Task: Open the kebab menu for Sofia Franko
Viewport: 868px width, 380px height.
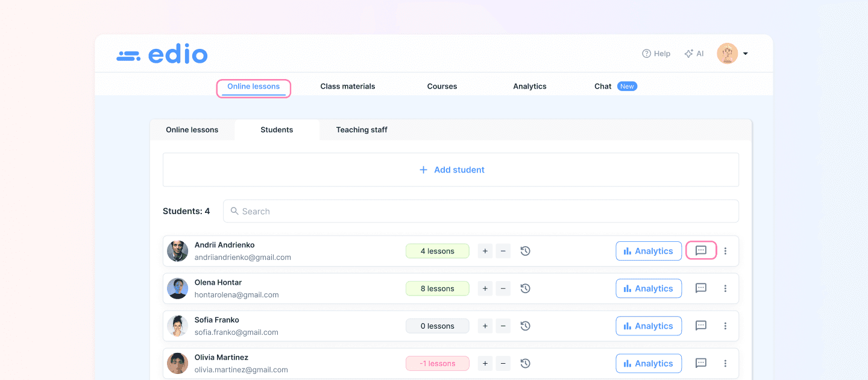Action: [x=725, y=326]
